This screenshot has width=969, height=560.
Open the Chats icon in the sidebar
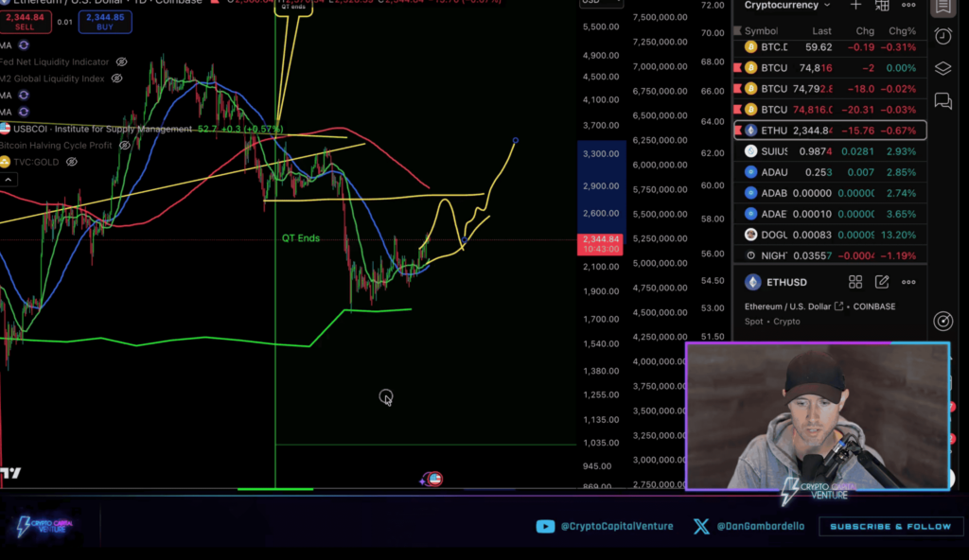pos(943,101)
